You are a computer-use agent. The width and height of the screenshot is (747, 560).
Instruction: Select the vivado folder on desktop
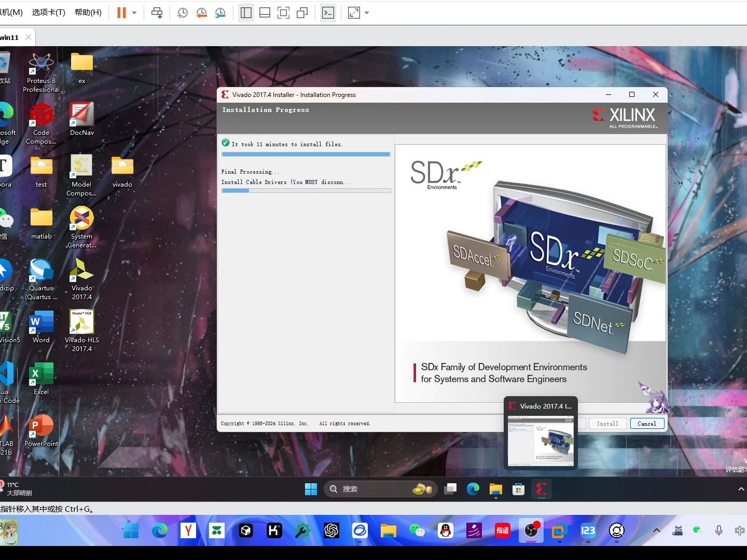pyautogui.click(x=122, y=171)
